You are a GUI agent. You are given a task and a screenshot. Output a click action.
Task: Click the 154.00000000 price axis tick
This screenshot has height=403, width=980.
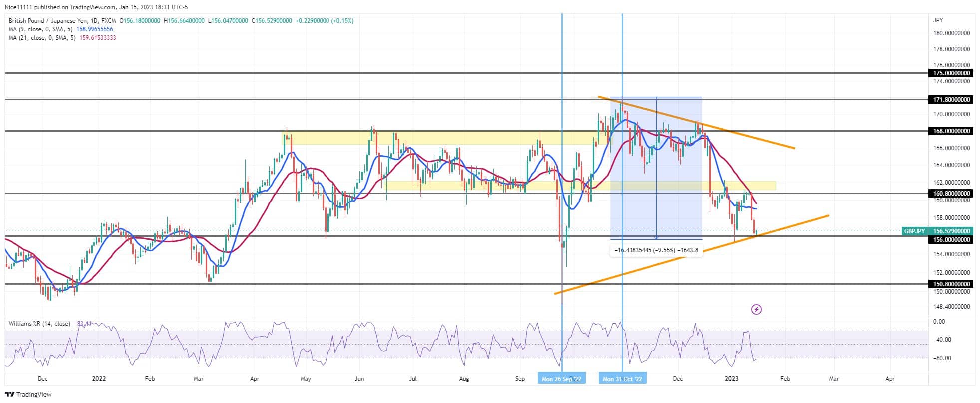[x=951, y=254]
